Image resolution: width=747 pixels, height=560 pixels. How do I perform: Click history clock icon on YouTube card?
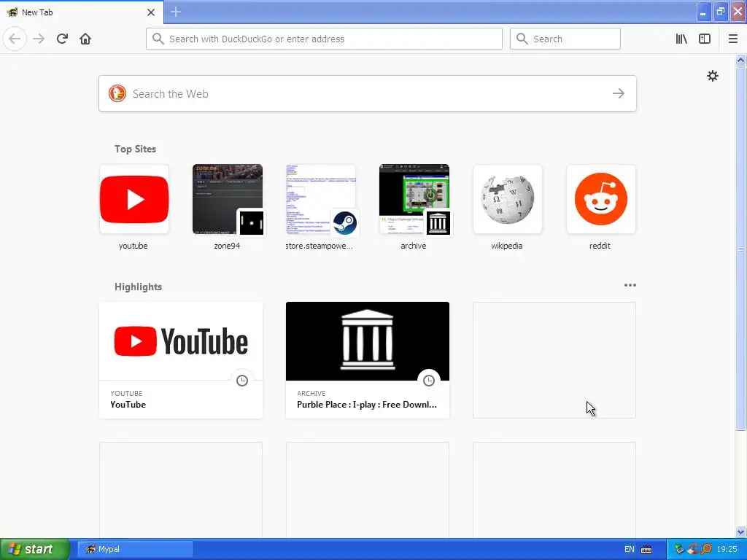[x=242, y=381]
